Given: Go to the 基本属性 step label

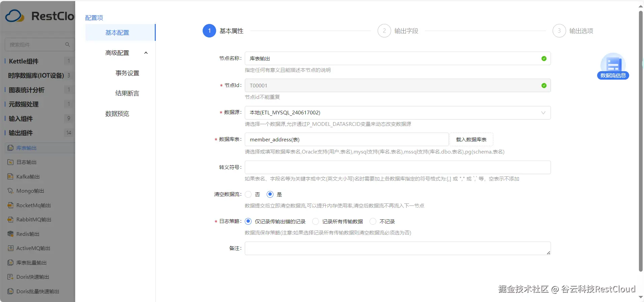Looking at the screenshot, I should pos(231,31).
